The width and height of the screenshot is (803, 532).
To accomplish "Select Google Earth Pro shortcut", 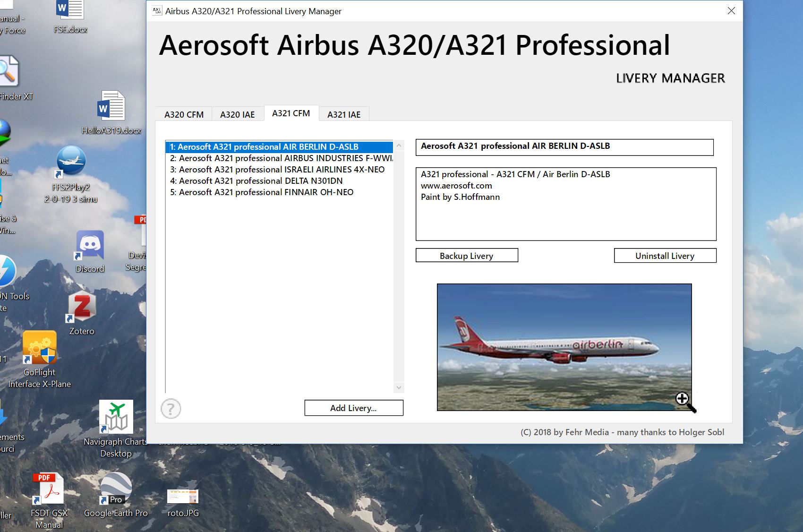I will coord(116,495).
